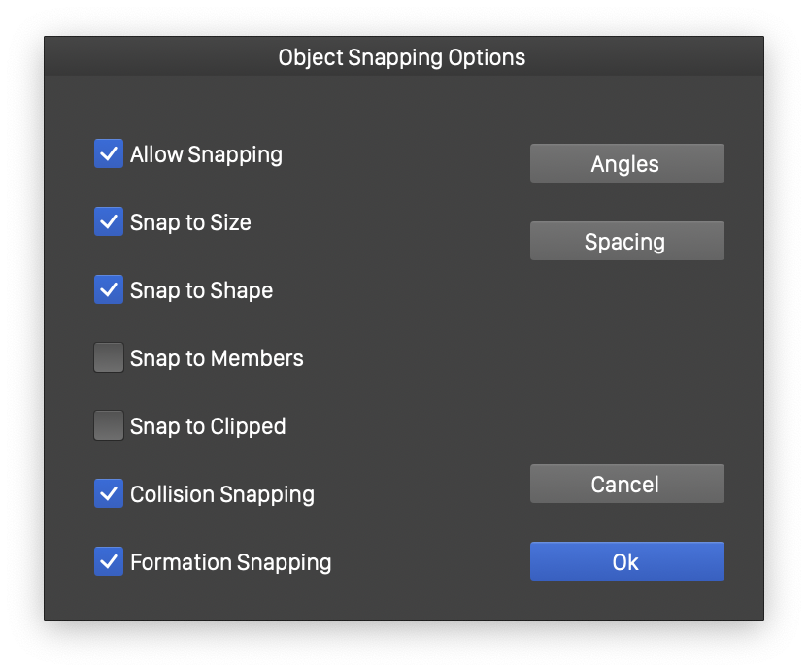Screen dimensions: 808x672
Task: Select the Snap to Shape label text
Action: [201, 290]
